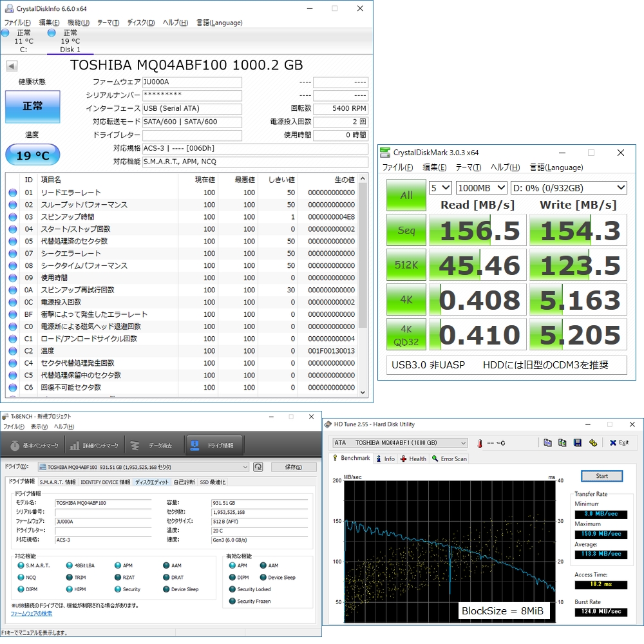Open CrystalDiskMark test count dropdown showing 5
The height and width of the screenshot is (644, 644).
440,188
